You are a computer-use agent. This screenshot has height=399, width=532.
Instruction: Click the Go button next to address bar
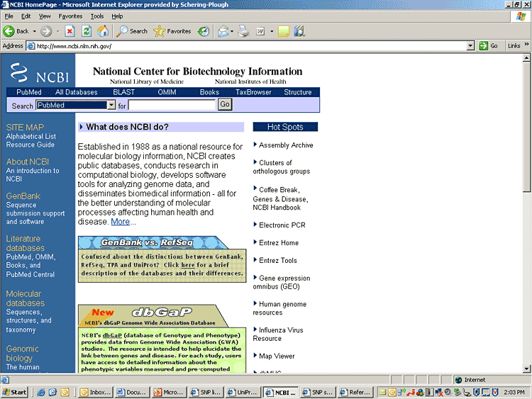(x=489, y=46)
